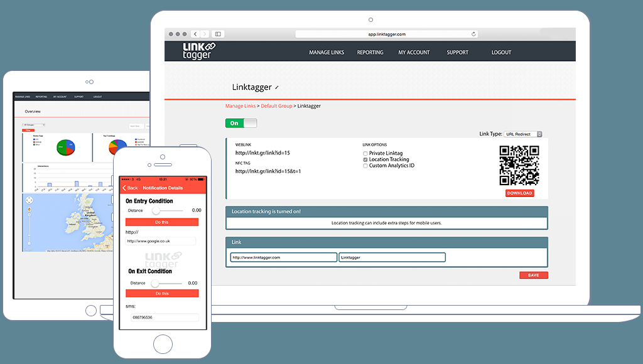This screenshot has height=364, width=643.
Task: Open My Account in the laptop navigation
Action: click(414, 53)
